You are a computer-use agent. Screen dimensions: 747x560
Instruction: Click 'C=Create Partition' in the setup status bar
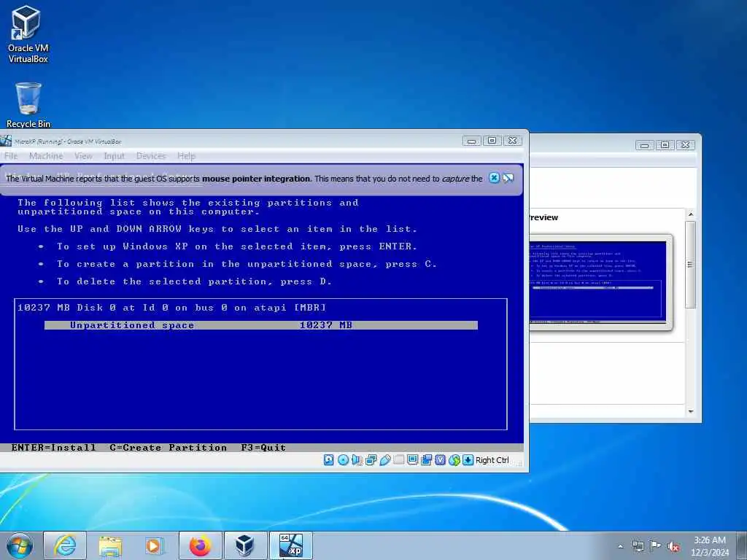169,448
